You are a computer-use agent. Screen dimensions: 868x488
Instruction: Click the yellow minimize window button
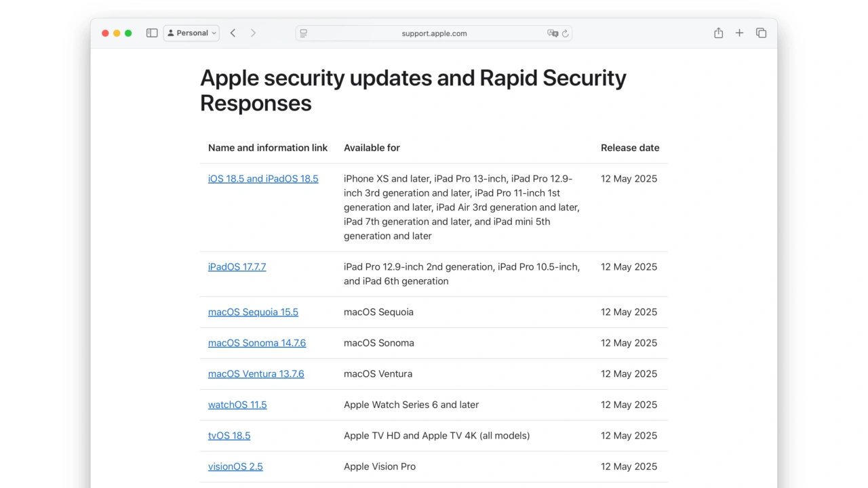pyautogui.click(x=117, y=33)
